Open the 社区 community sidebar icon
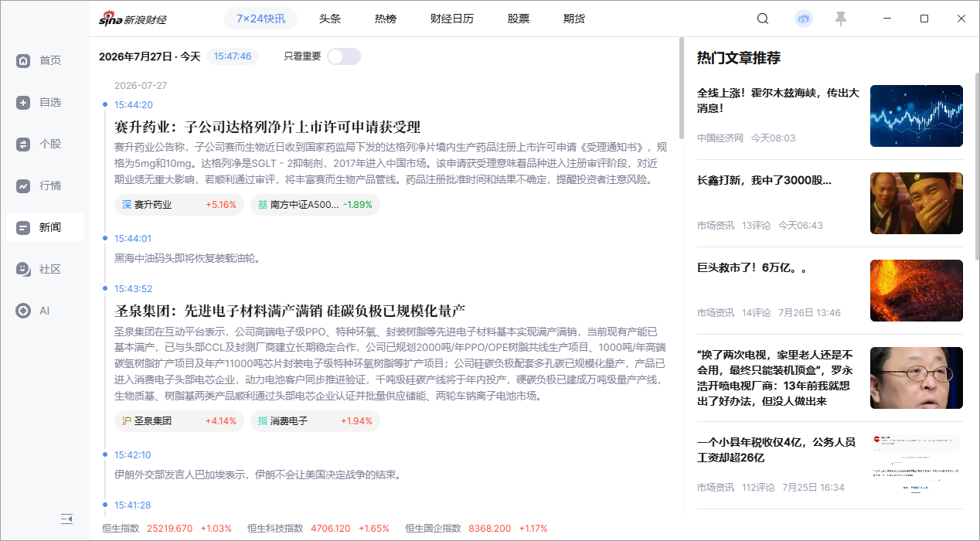980x541 pixels. pyautogui.click(x=23, y=269)
